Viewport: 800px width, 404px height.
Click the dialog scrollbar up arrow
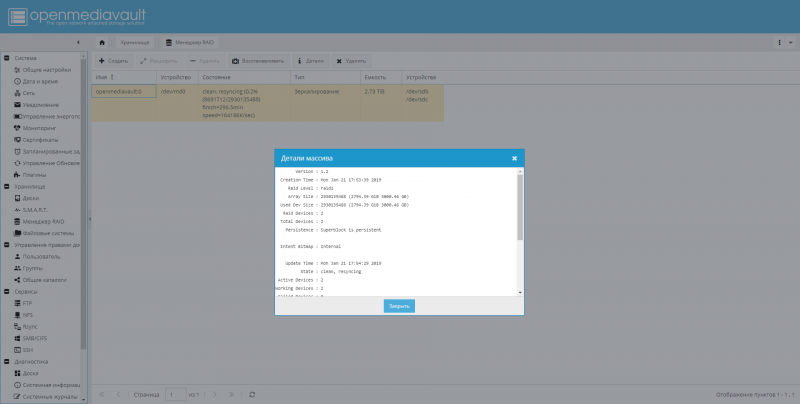pos(520,171)
